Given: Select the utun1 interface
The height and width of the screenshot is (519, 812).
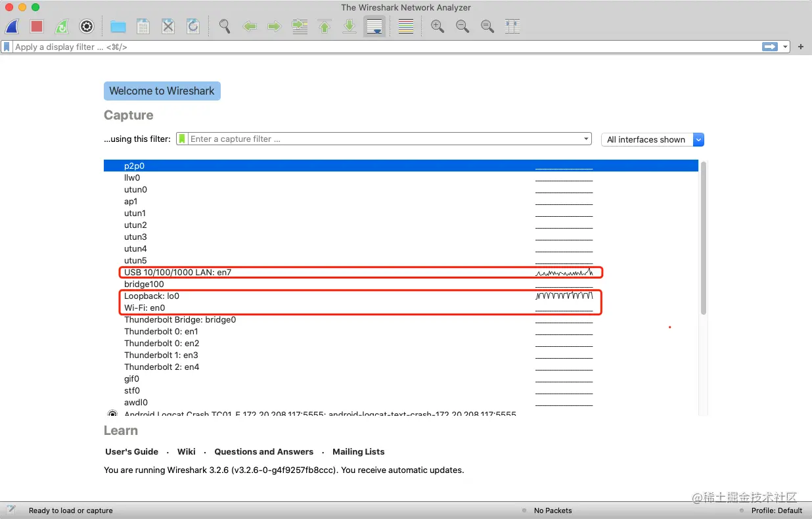Looking at the screenshot, I should click(401, 213).
